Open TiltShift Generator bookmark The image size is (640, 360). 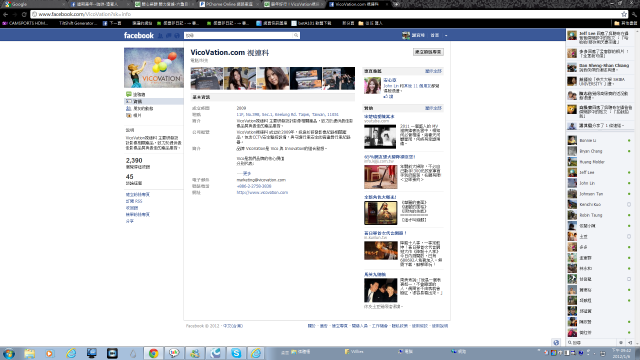point(78,23)
